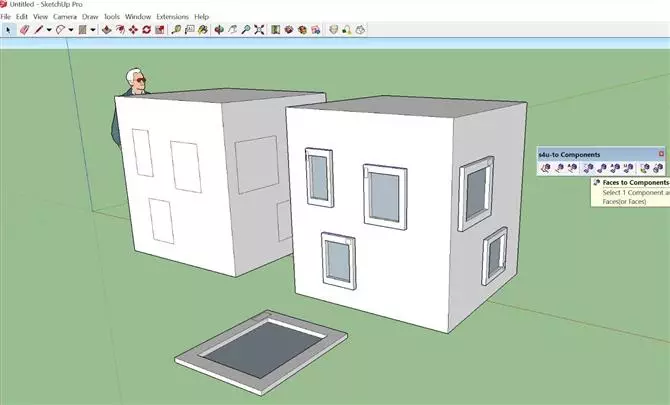Viewport: 670px width, 405px height.
Task: Open the Extension Warehouse icon
Action: coord(303,30)
